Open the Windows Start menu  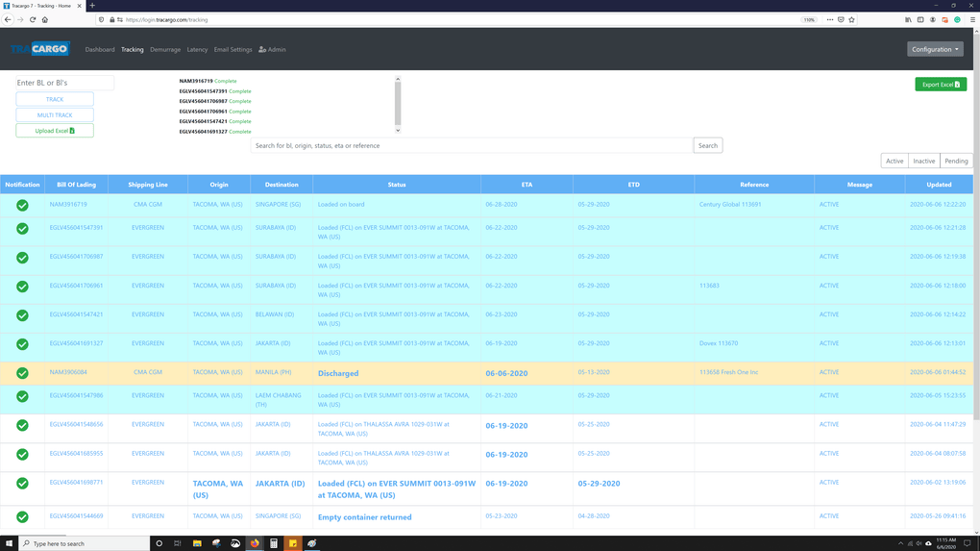10,543
